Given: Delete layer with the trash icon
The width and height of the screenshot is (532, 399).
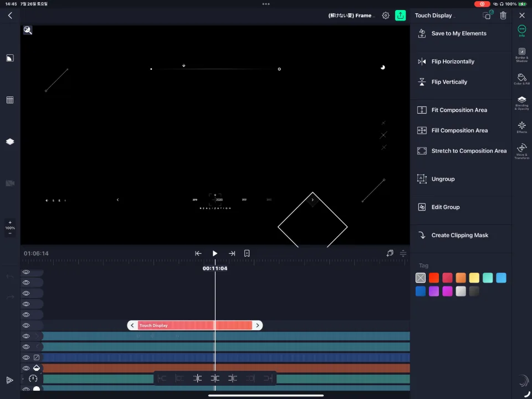Looking at the screenshot, I should point(503,16).
